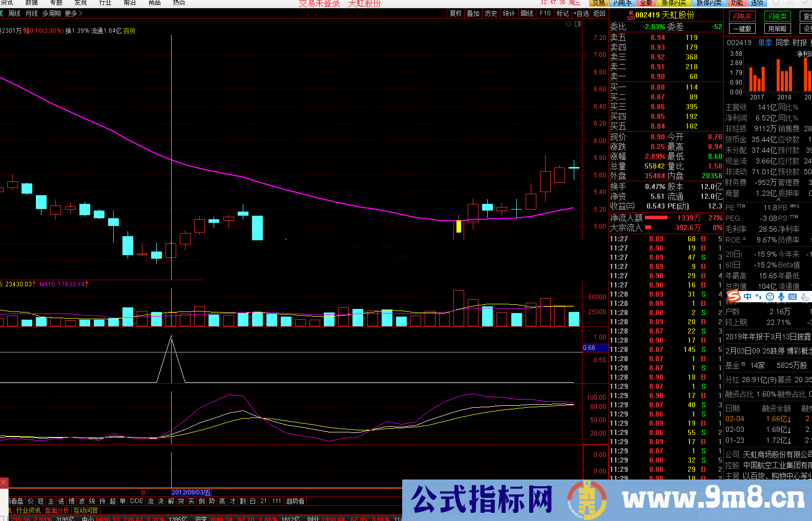Viewport: 812px width, 521px height.
Task: Expand the 更多 period options
Action: click(73, 14)
